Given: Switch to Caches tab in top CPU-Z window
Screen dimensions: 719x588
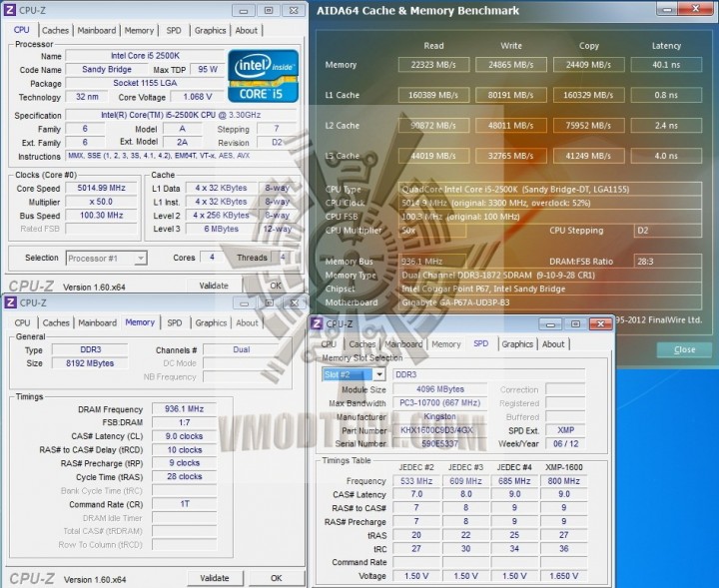Looking at the screenshot, I should pos(55,31).
